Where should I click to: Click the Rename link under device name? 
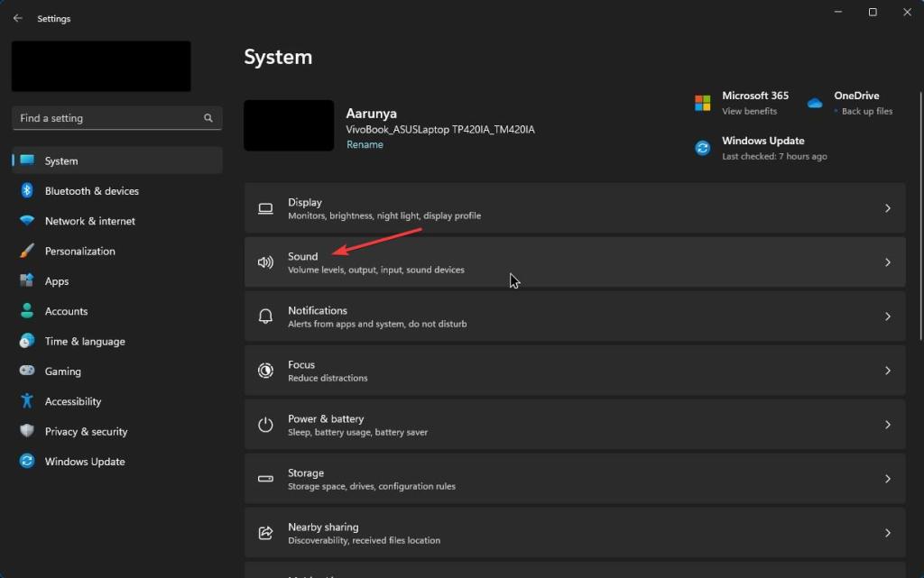pos(365,144)
